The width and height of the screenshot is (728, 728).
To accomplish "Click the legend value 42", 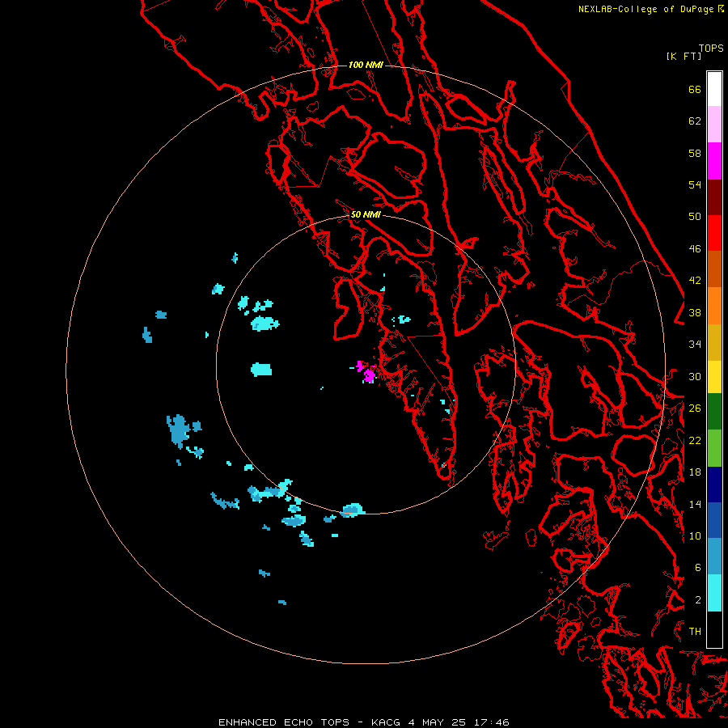I will (695, 281).
